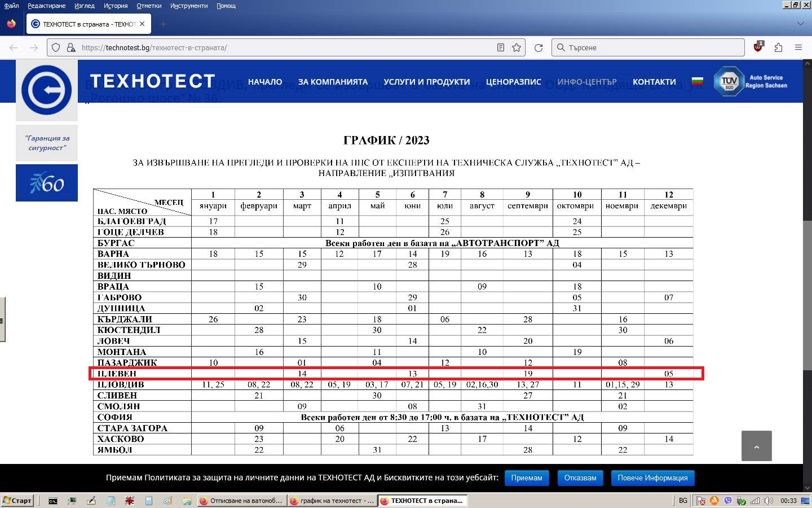The height and width of the screenshot is (508, 812).
Task: Click the Technotest circular logo
Action: tap(47, 90)
